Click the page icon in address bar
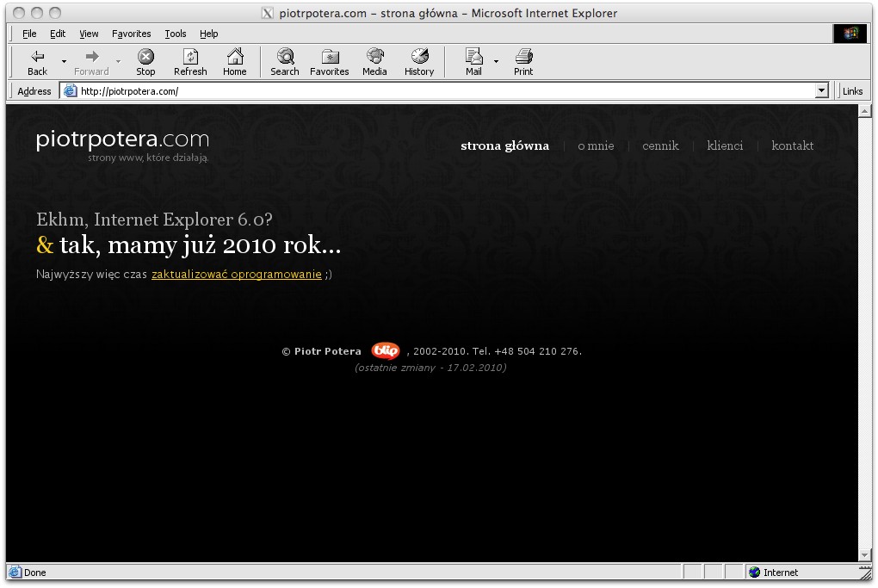Image resolution: width=878 pixels, height=588 pixels. click(x=70, y=90)
